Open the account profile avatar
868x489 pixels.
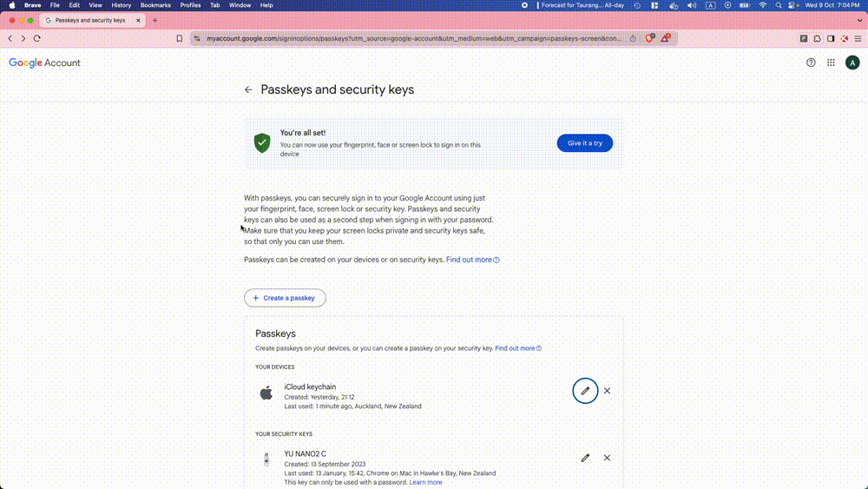[852, 63]
